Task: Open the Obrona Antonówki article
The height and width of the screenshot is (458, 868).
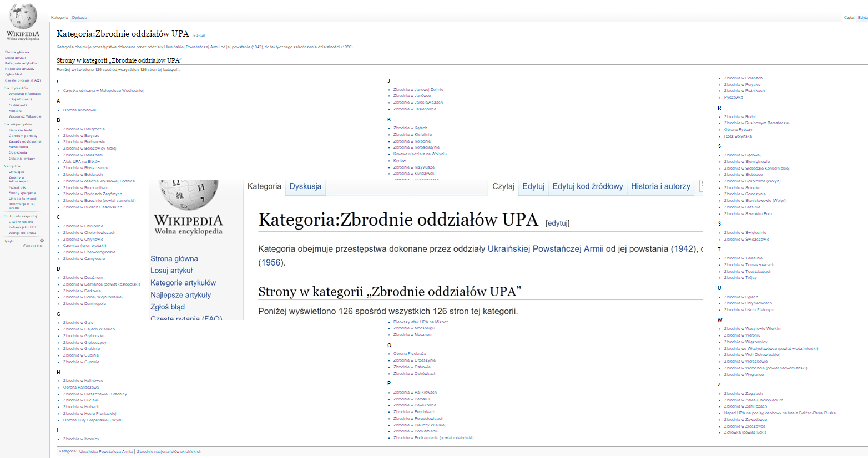Action: (x=79, y=110)
